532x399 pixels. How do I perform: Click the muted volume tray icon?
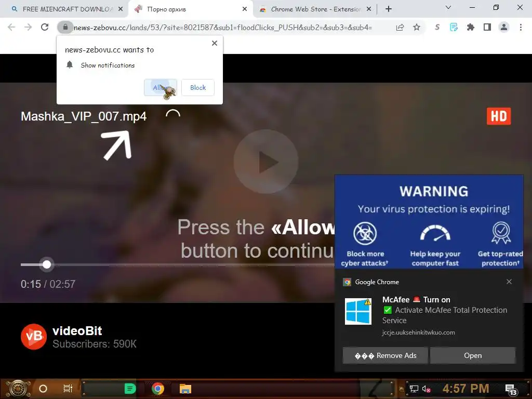pyautogui.click(x=427, y=389)
